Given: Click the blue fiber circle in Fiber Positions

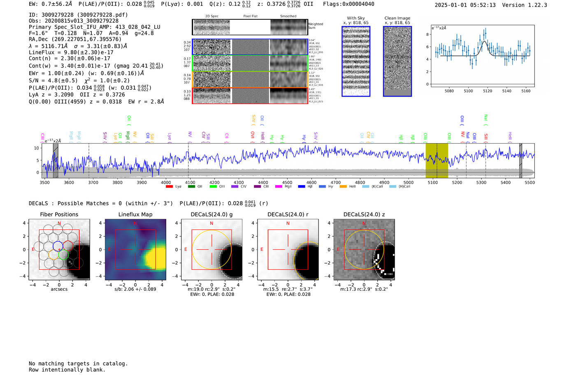Looking at the screenshot, I should [58, 246].
